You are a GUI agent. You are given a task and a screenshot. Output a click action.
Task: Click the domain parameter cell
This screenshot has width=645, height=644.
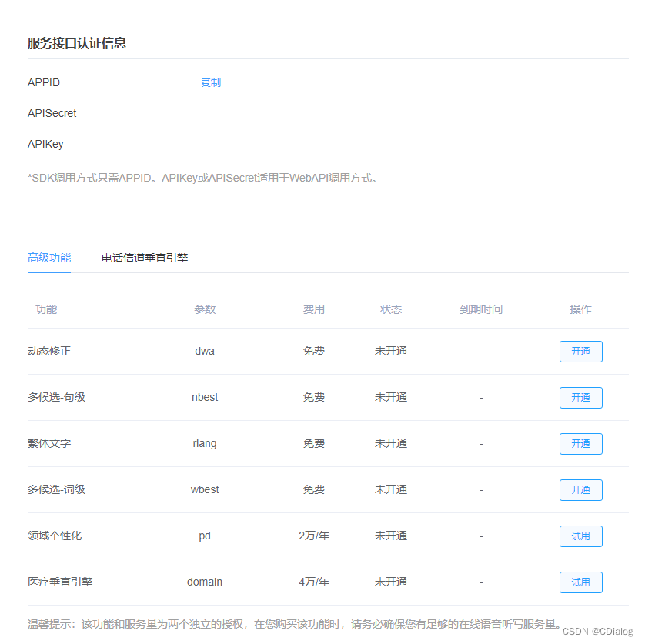205,582
